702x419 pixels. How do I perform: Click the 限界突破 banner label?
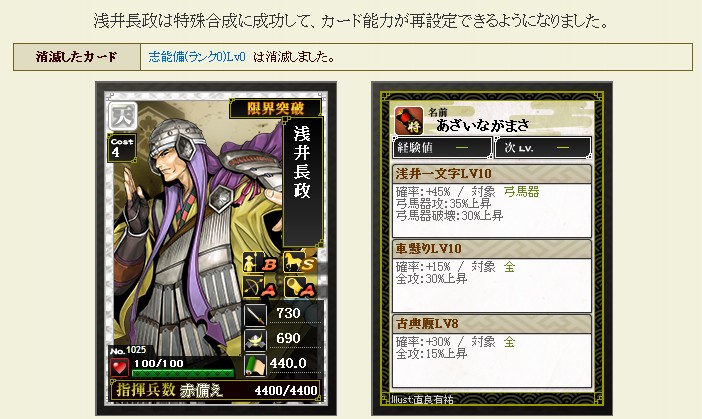pyautogui.click(x=275, y=108)
